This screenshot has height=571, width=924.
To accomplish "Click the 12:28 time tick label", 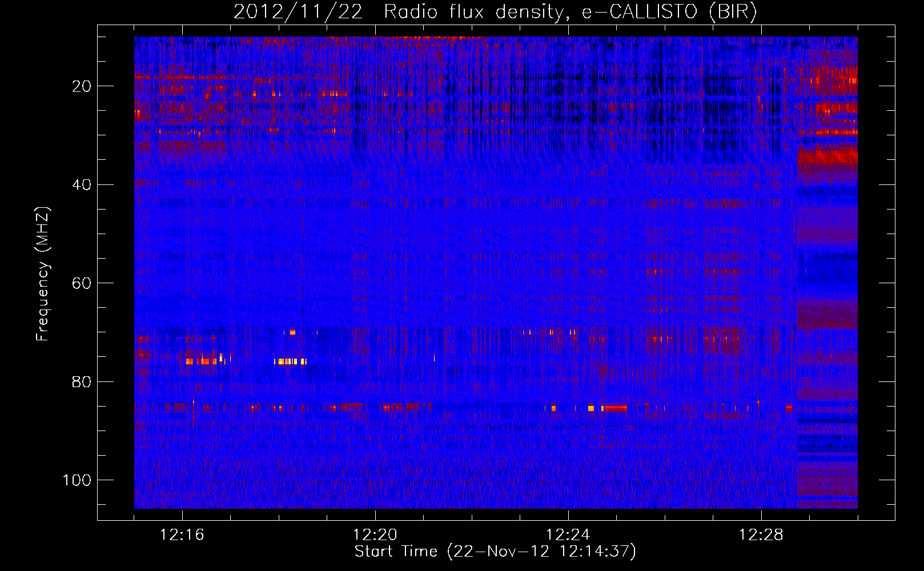I will click(761, 535).
